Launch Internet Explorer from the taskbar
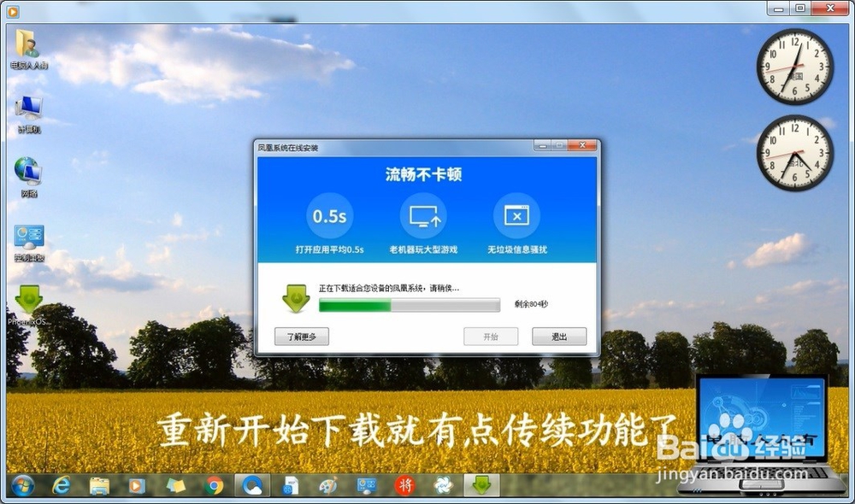Image resolution: width=855 pixels, height=504 pixels. 61,484
